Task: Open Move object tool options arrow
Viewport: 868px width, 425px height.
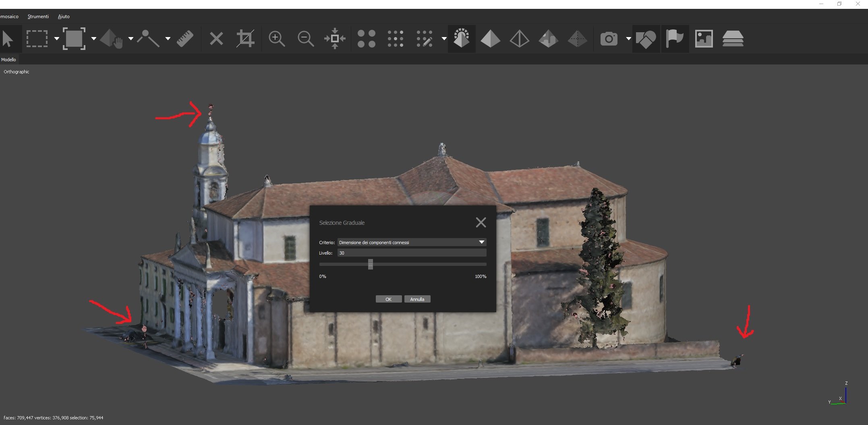Action: pos(131,39)
